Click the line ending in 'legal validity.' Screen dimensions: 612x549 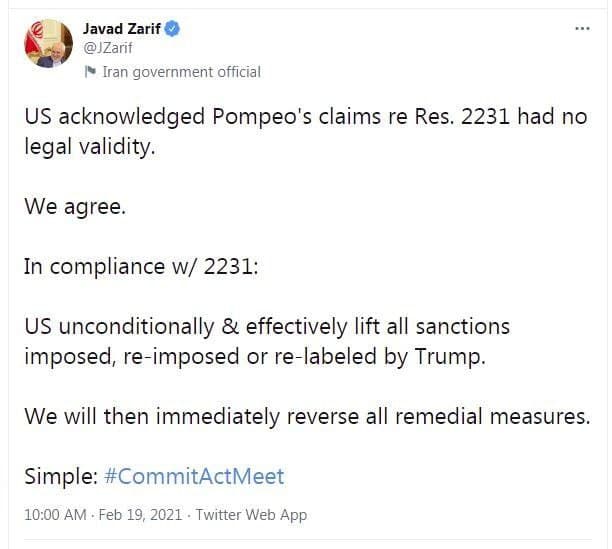coord(91,146)
